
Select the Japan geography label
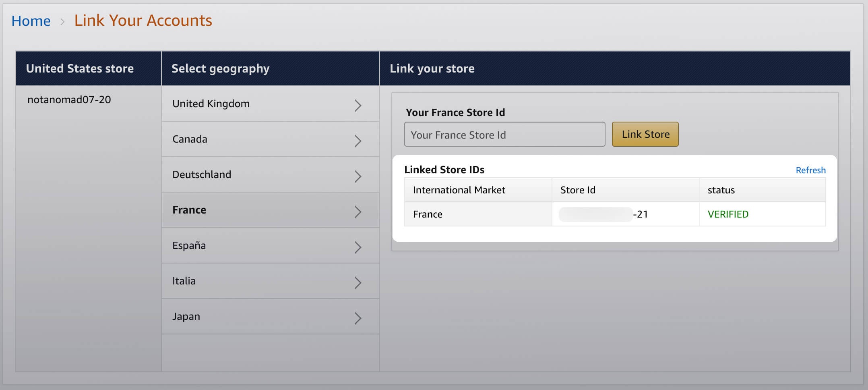(x=186, y=316)
